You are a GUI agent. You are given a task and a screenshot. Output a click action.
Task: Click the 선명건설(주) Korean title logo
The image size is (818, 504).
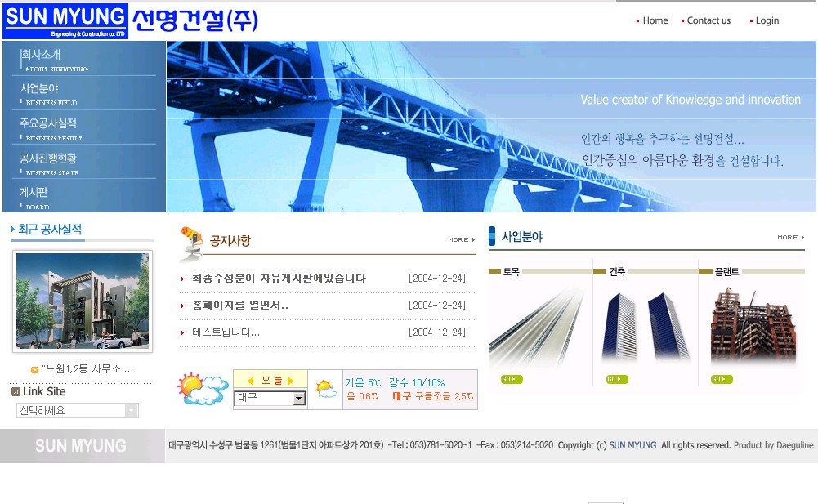coord(195,21)
